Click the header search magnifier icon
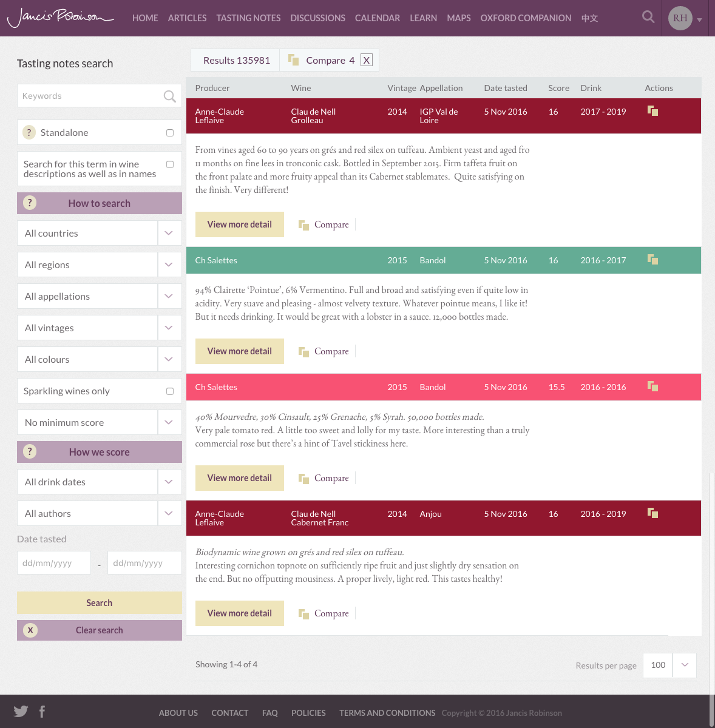Screen dimensions: 715x728 648,17
